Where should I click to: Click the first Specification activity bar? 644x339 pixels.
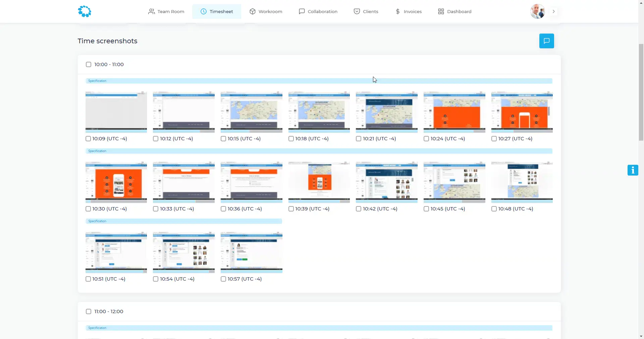(319, 81)
